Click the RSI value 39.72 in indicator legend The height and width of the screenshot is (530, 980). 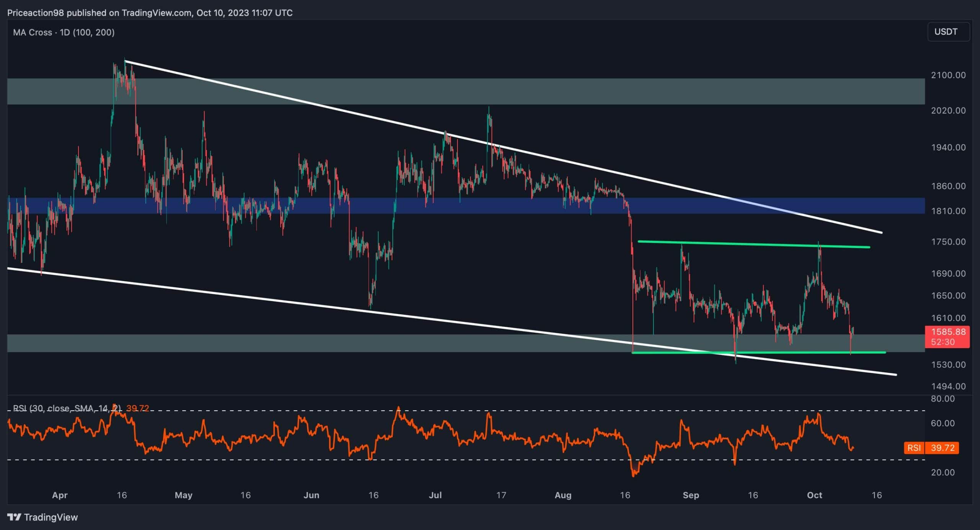point(137,408)
